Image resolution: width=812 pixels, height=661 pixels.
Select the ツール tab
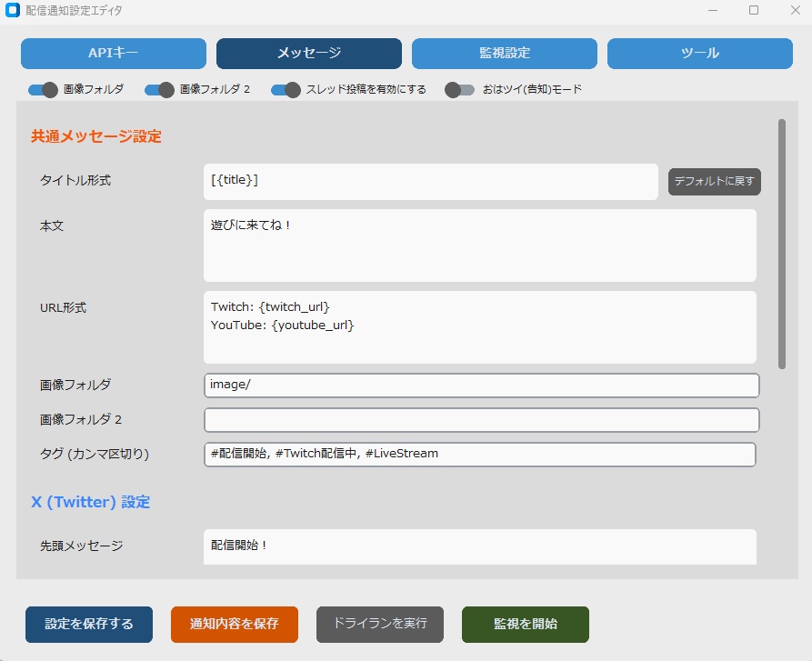699,54
